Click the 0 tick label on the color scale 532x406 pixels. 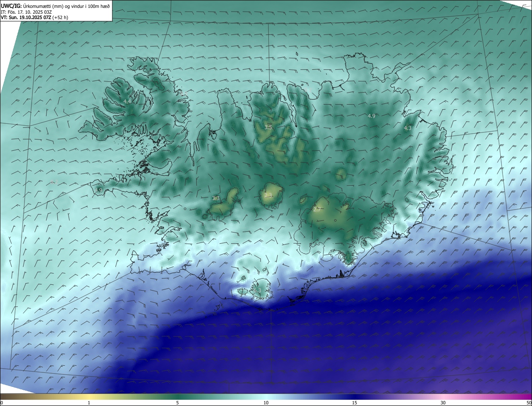pyautogui.click(x=2, y=403)
